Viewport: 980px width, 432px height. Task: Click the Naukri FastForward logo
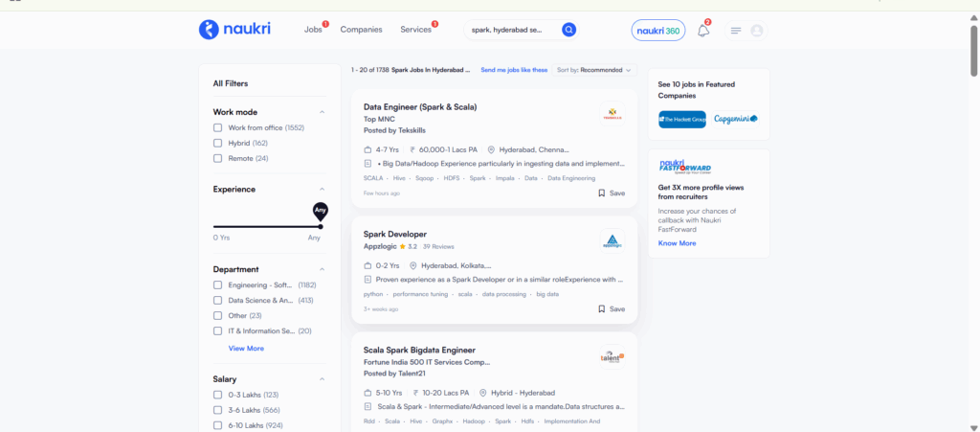(685, 167)
